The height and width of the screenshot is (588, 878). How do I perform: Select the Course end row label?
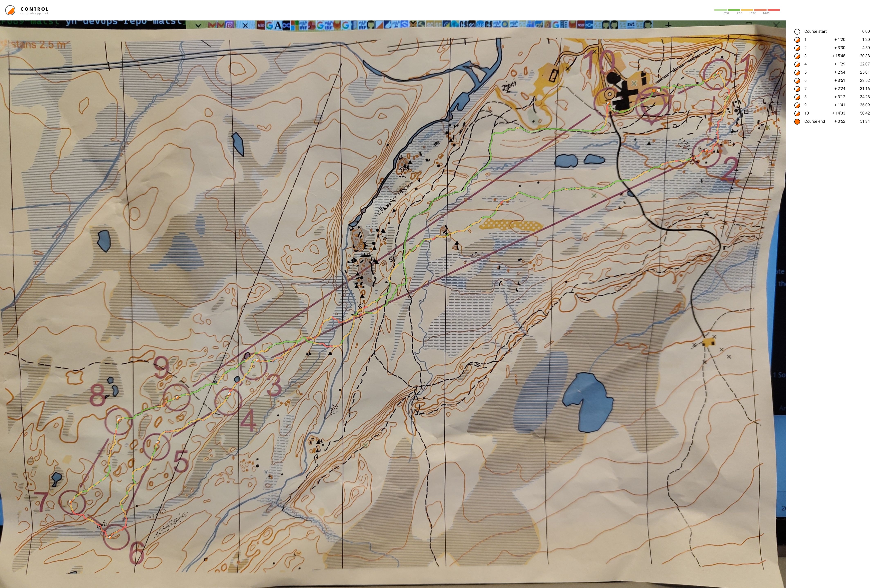(x=814, y=121)
